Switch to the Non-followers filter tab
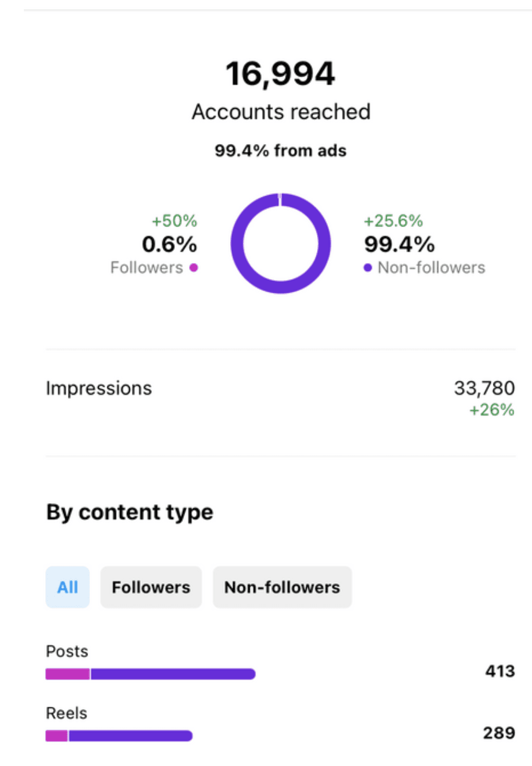 282,587
